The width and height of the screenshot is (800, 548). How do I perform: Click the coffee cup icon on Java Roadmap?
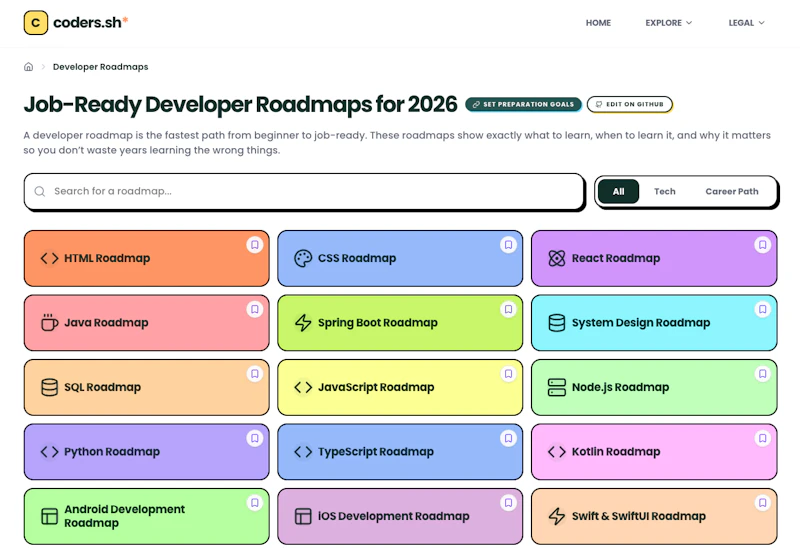[49, 322]
